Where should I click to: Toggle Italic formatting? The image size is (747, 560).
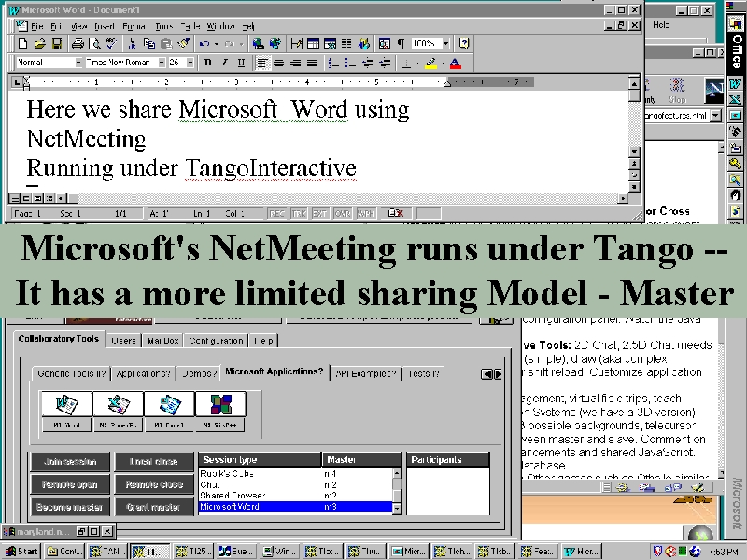point(224,63)
